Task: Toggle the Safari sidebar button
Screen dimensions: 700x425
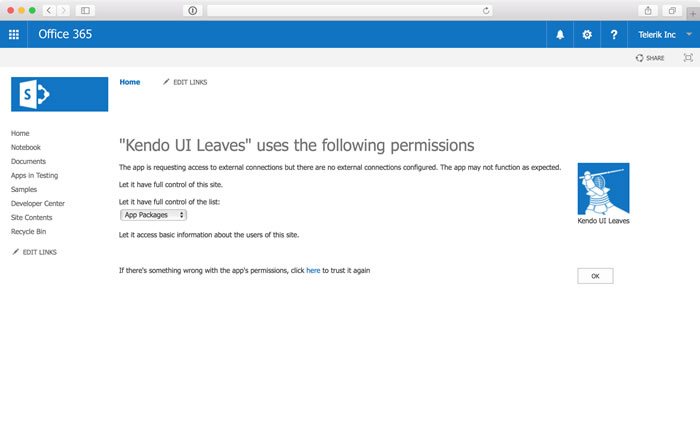Action: 85,10
